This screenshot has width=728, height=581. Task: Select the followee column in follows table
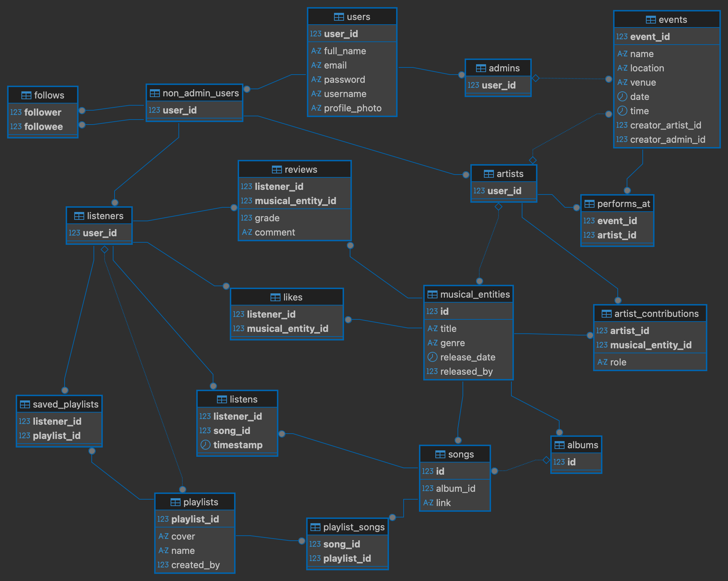click(43, 127)
